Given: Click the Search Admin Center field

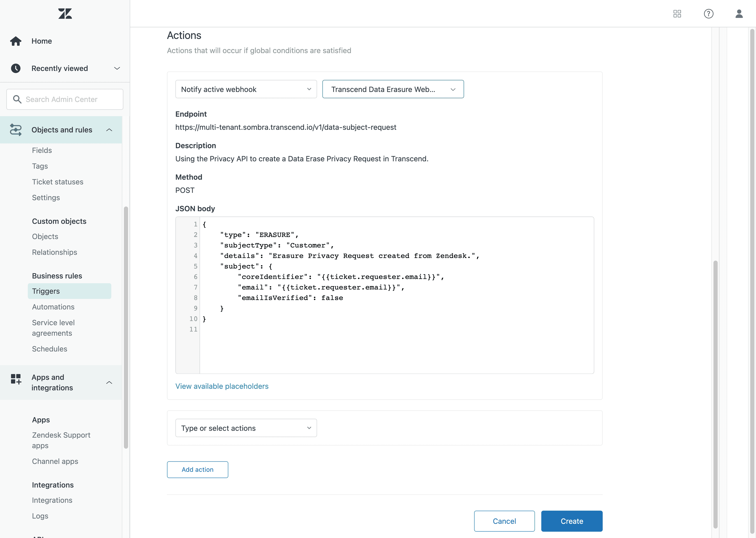Looking at the screenshot, I should pos(65,99).
